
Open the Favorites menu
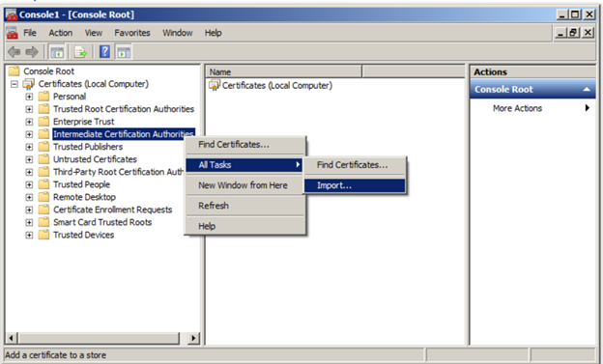pyautogui.click(x=132, y=33)
